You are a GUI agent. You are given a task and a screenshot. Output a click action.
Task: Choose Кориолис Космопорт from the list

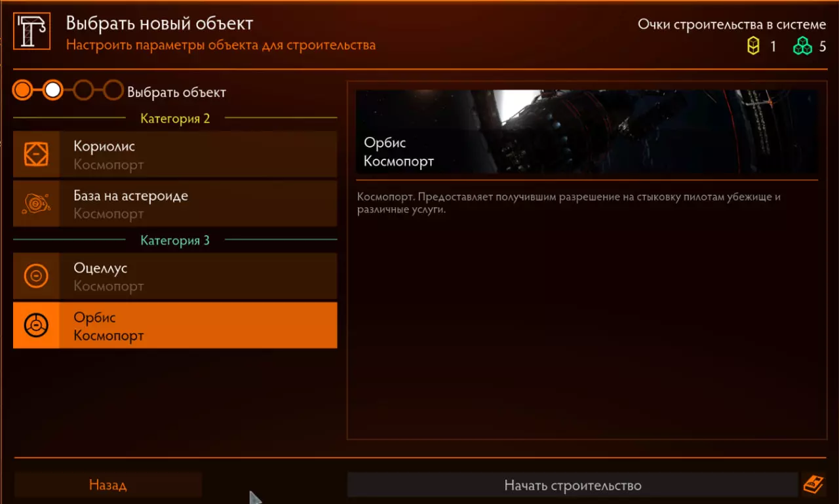(175, 154)
